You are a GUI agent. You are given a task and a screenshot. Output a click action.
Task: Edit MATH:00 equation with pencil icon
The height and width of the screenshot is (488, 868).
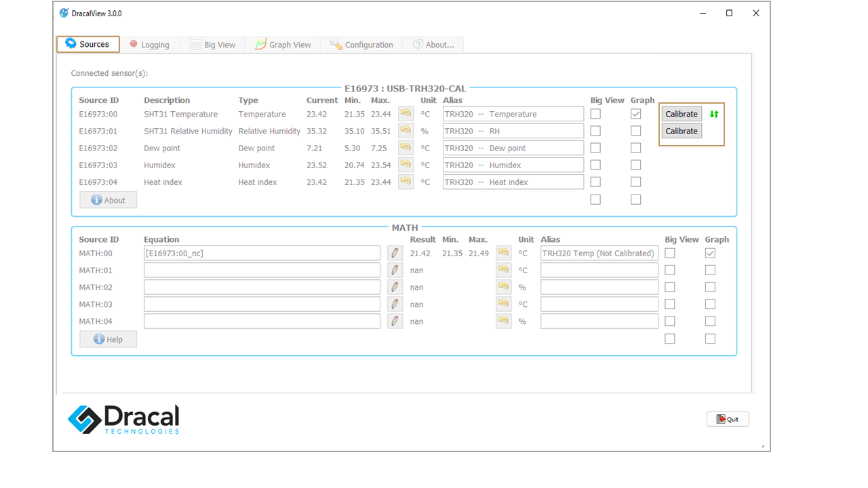[x=395, y=253]
